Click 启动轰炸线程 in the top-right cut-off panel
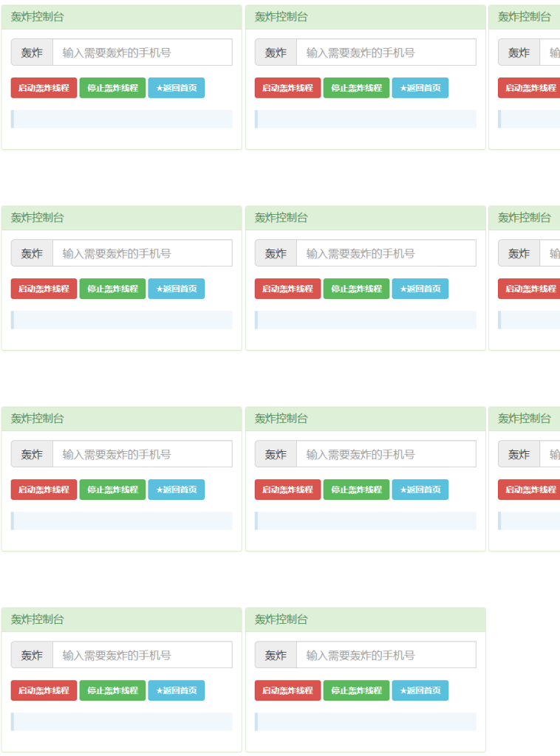The height and width of the screenshot is (756, 560). coord(529,88)
